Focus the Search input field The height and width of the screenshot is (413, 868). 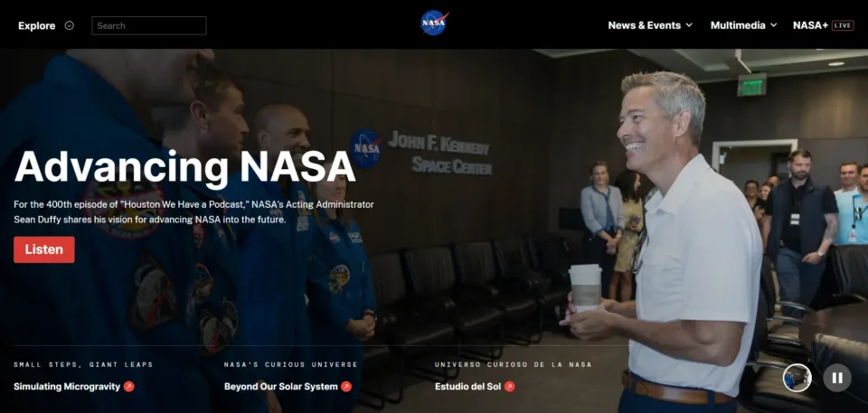tap(149, 25)
